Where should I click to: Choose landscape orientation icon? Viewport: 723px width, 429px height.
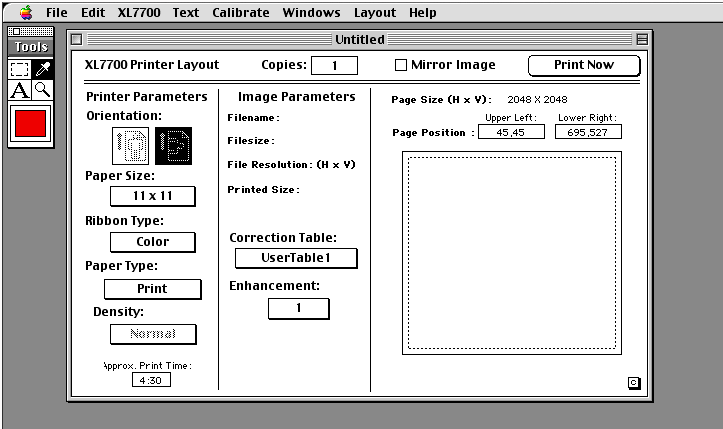coord(173,146)
